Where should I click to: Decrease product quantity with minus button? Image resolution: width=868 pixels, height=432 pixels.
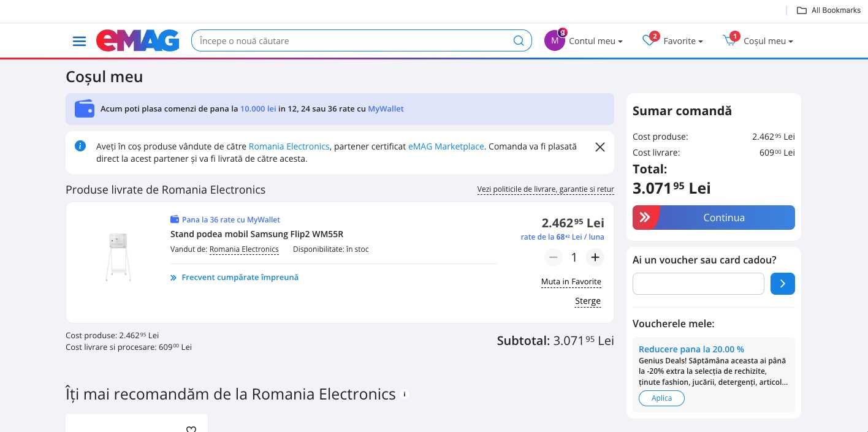coord(553,257)
